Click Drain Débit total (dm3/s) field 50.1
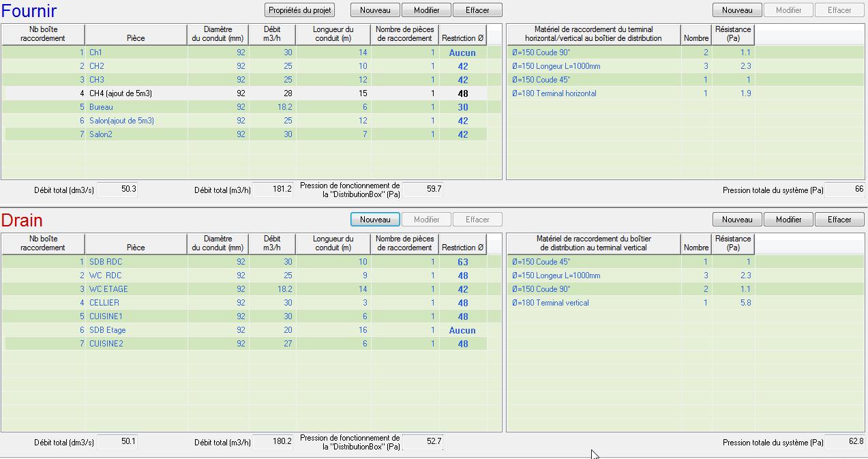868x459 pixels. click(117, 442)
